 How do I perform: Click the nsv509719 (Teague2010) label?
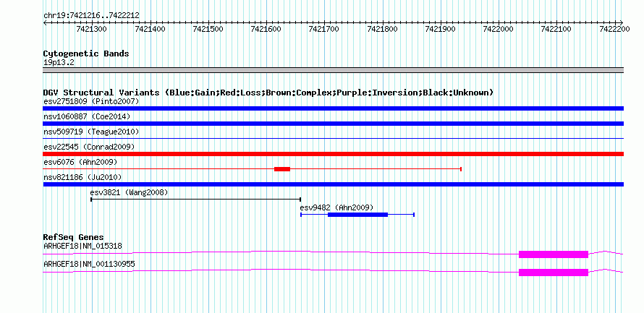pos(91,132)
